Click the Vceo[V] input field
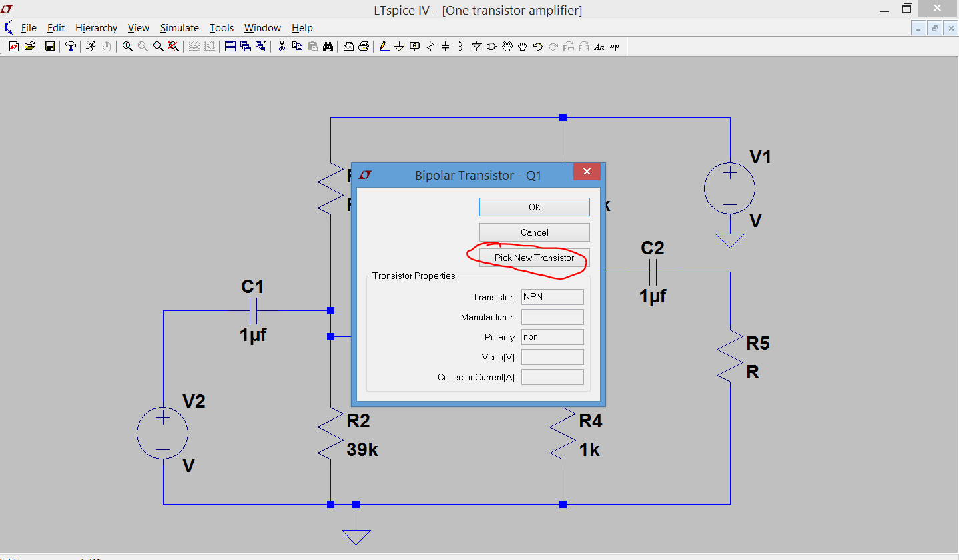Screen dimensions: 959x560 pos(553,357)
